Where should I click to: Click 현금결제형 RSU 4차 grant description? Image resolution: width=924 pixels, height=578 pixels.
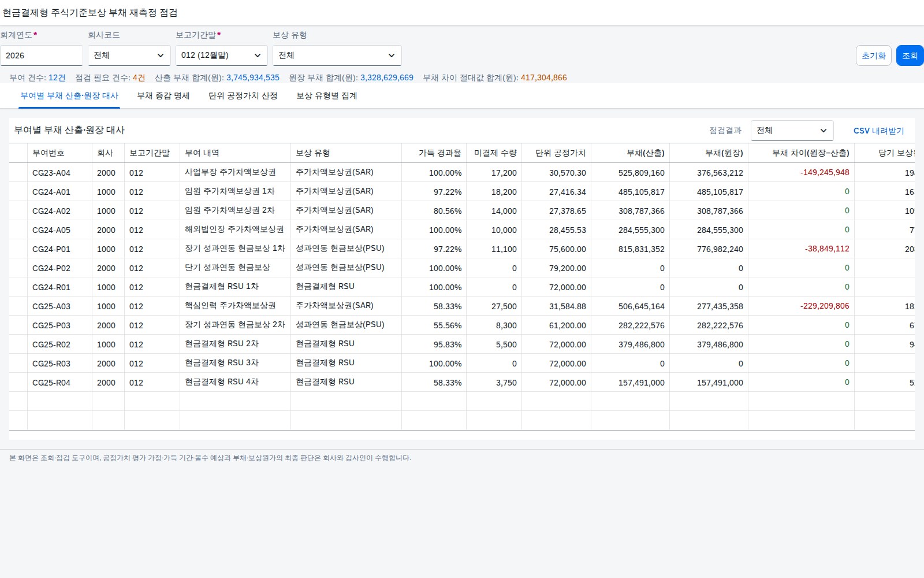[222, 382]
